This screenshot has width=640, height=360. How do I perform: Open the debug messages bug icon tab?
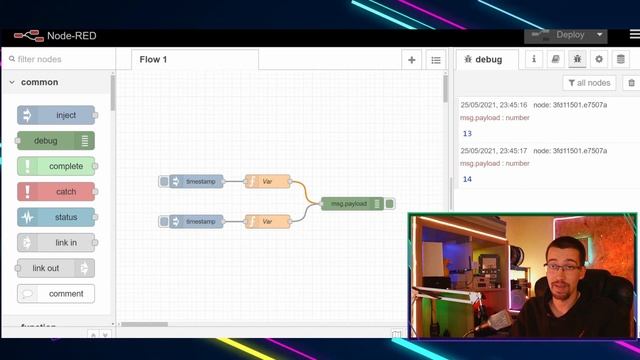577,59
